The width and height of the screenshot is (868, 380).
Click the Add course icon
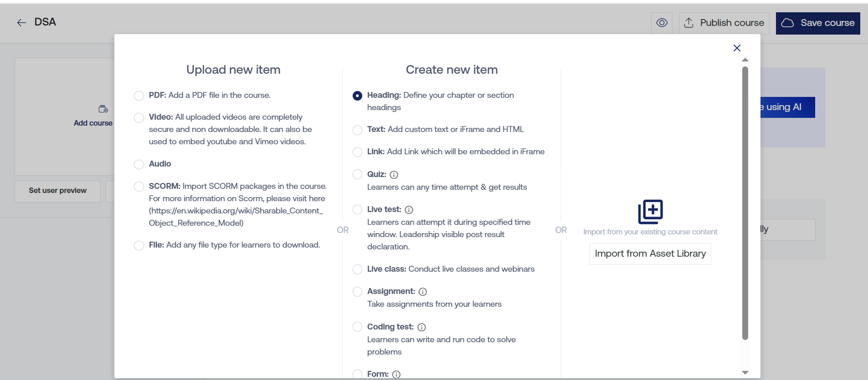(x=103, y=109)
